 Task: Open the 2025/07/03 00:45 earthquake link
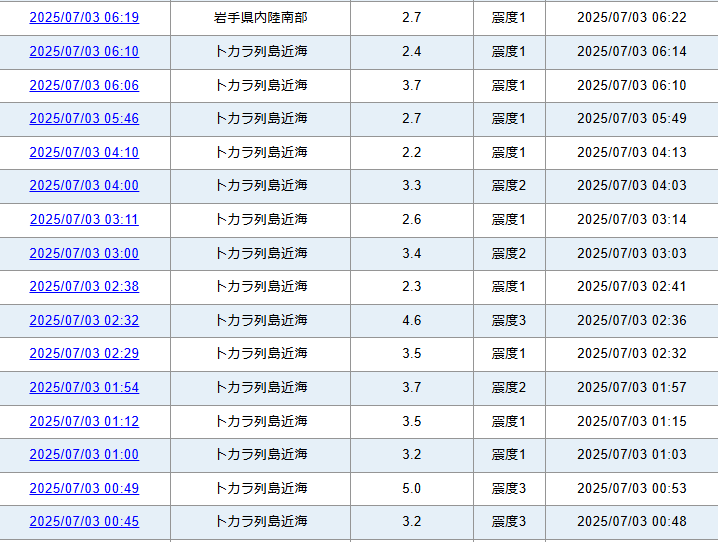point(84,521)
